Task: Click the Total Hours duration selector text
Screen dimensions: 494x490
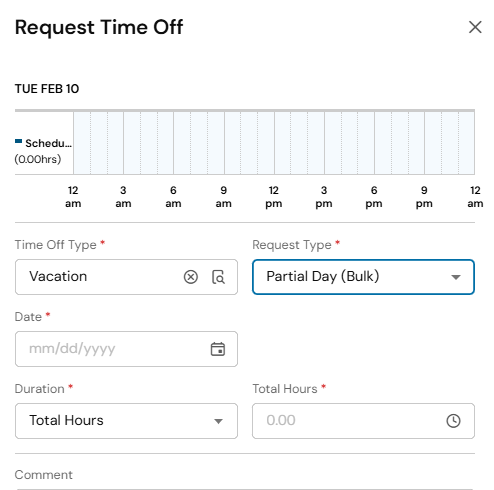Action: click(x=66, y=420)
